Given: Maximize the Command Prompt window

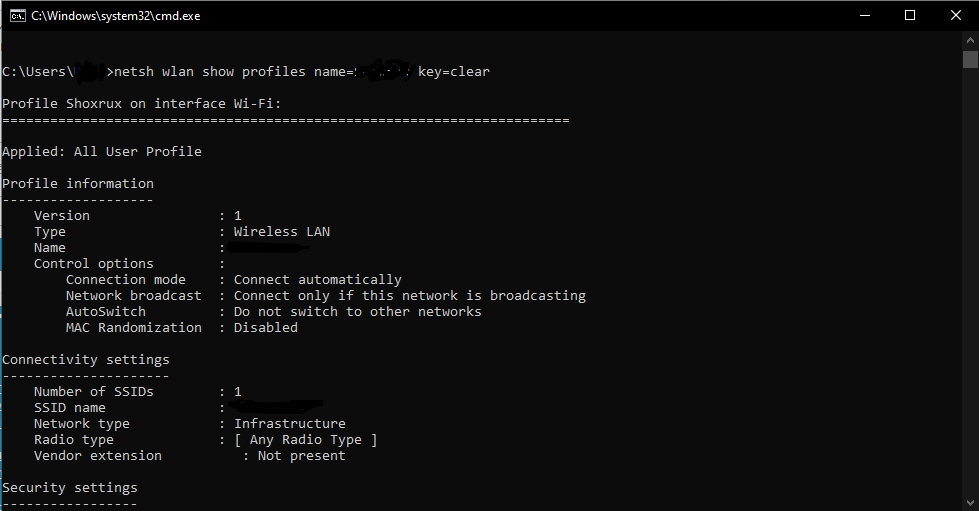Looking at the screenshot, I should click(910, 16).
